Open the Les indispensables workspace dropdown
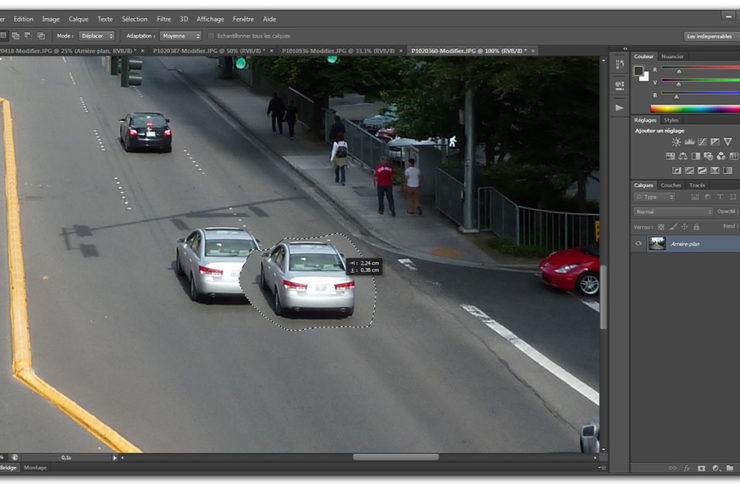This screenshot has width=740, height=490. pos(712,36)
